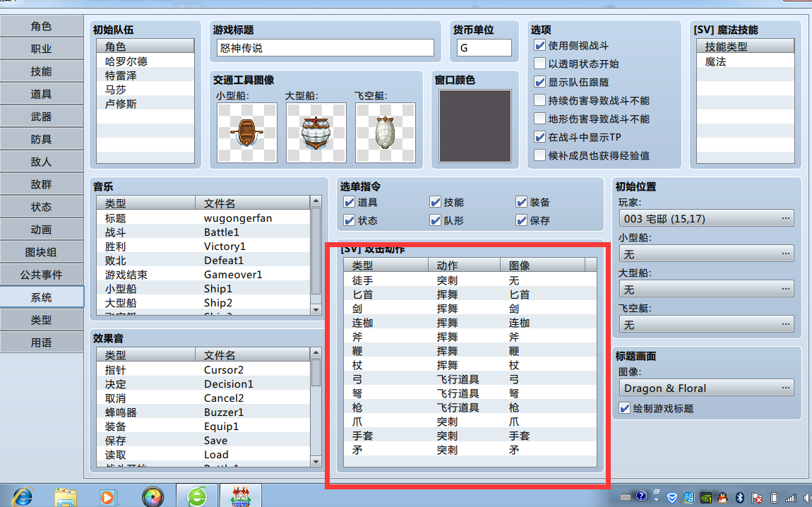
Task: Enable 地形伤害导致战斗不能 checkbox
Action: coord(539,119)
